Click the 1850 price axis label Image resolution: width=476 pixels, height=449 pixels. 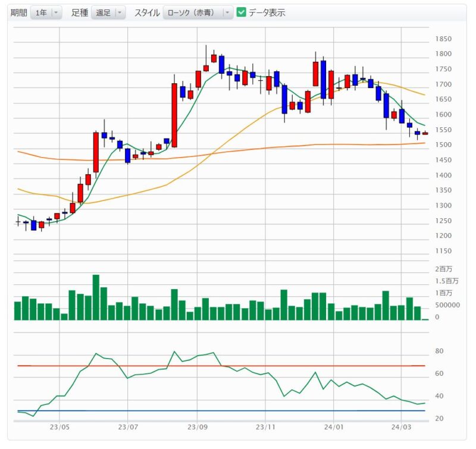(443, 39)
